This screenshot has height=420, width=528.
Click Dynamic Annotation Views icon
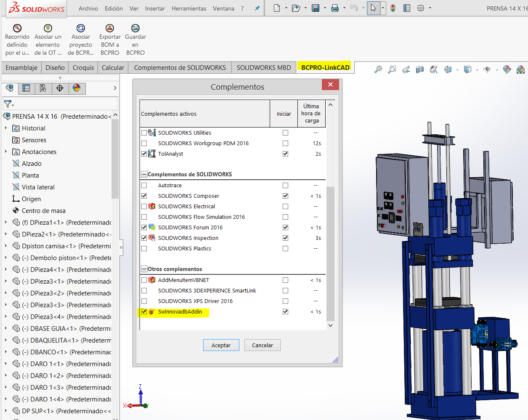point(434,69)
